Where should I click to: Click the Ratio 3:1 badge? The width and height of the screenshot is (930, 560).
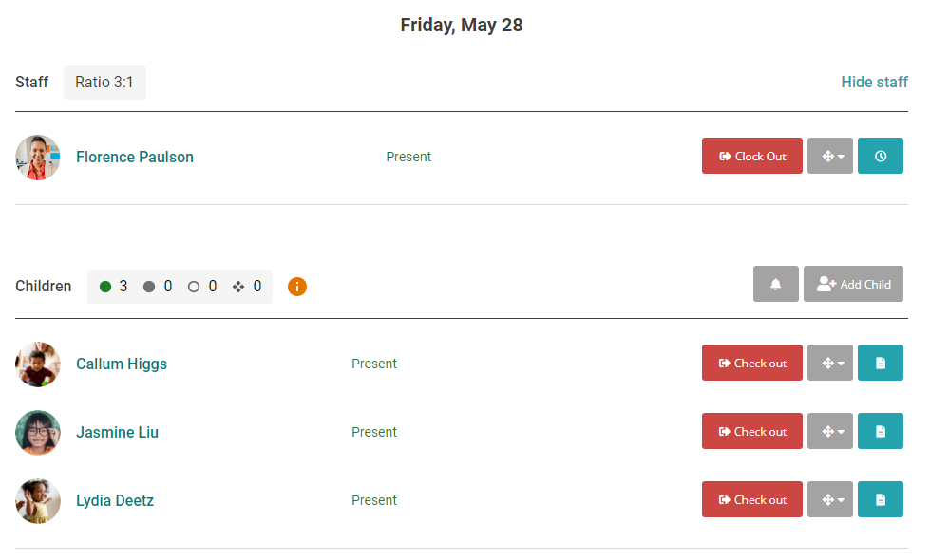tap(104, 83)
